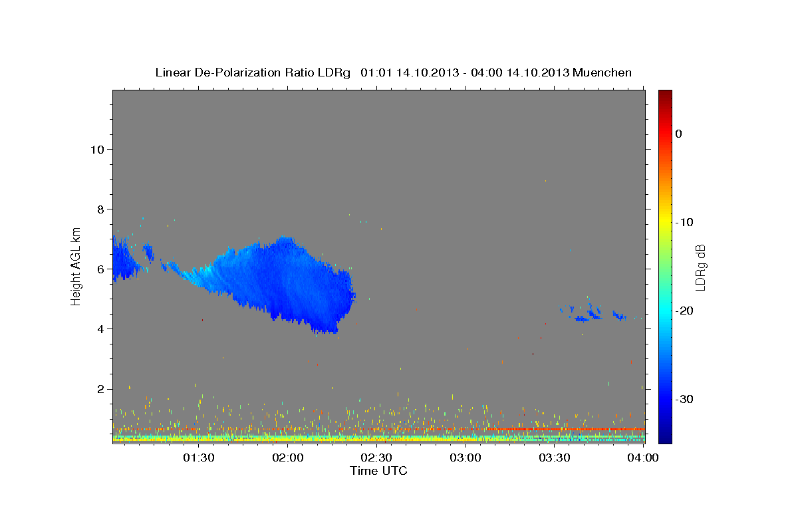The height and width of the screenshot is (532, 798).
Task: Click the height tick label 8
Action: [x=100, y=209]
